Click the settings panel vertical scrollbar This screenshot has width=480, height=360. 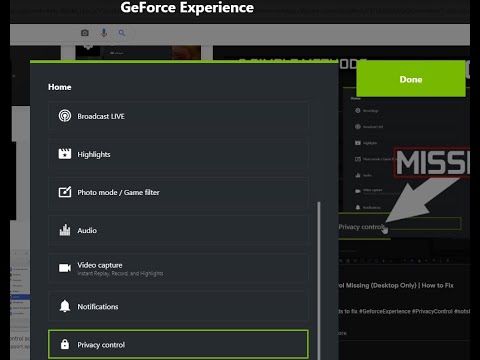319,280
